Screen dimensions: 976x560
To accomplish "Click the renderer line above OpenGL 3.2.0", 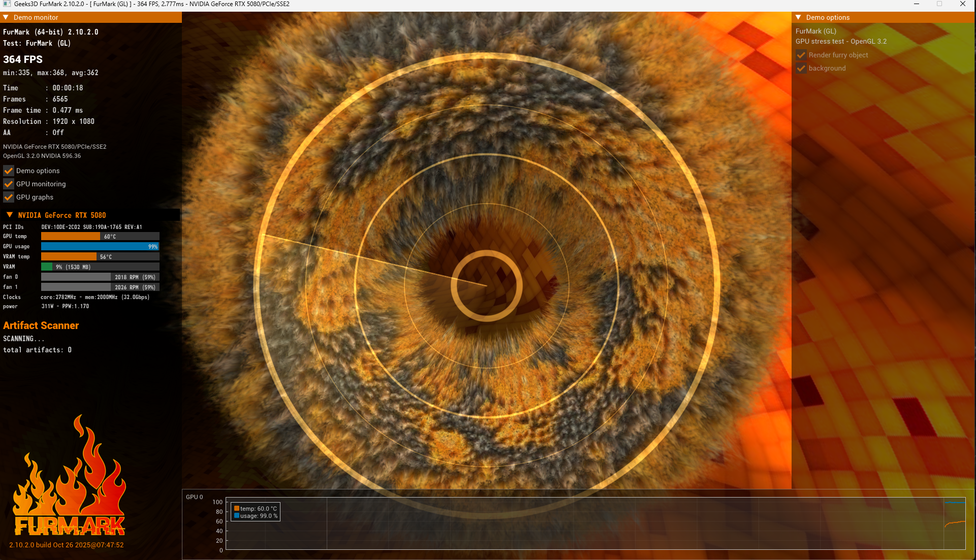I will point(55,147).
